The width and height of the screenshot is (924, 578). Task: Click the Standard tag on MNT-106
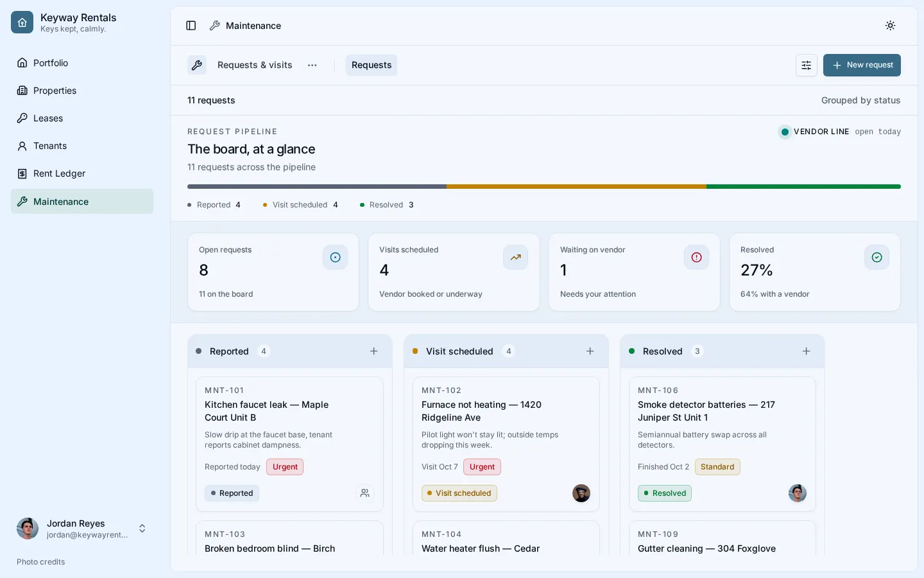click(717, 467)
